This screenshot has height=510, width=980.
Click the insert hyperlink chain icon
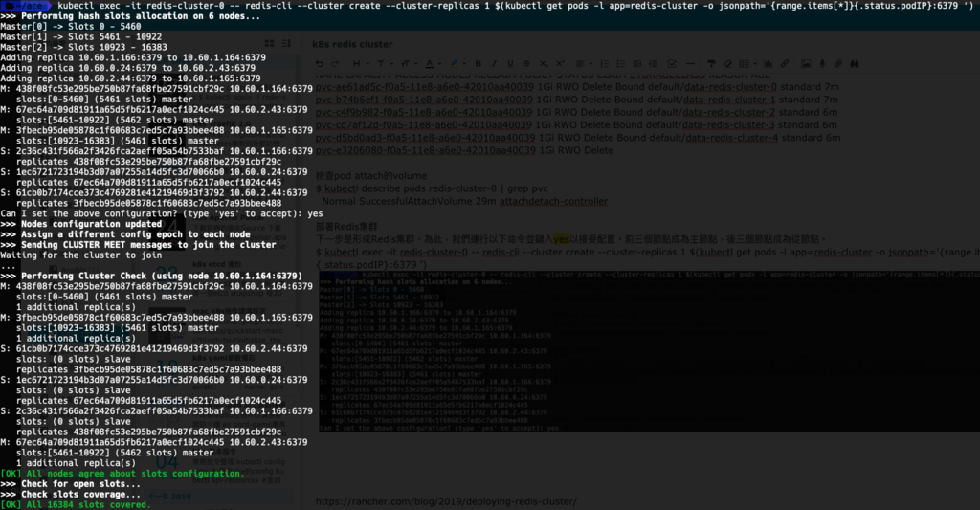(x=785, y=63)
